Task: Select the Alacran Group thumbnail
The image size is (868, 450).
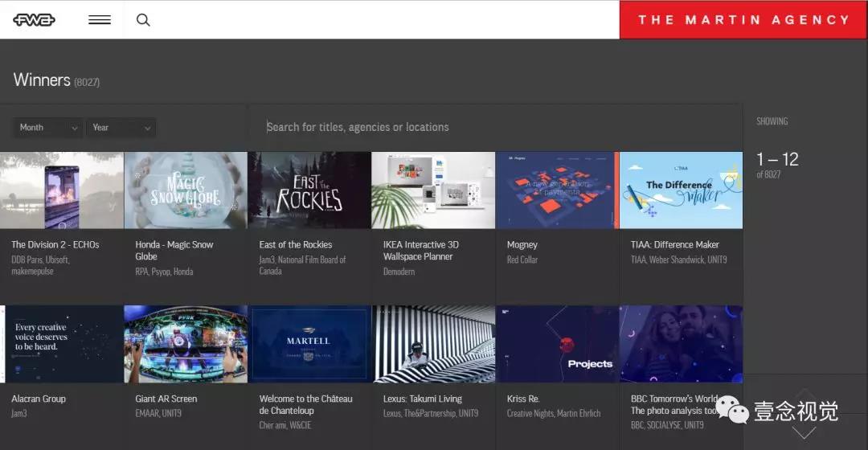Action: pos(62,344)
